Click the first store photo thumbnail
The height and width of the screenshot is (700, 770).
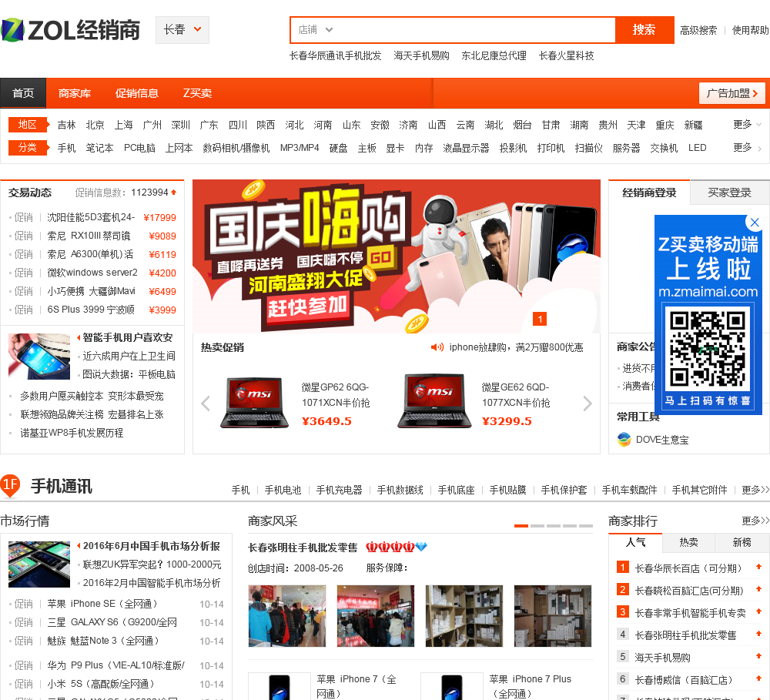tap(286, 615)
